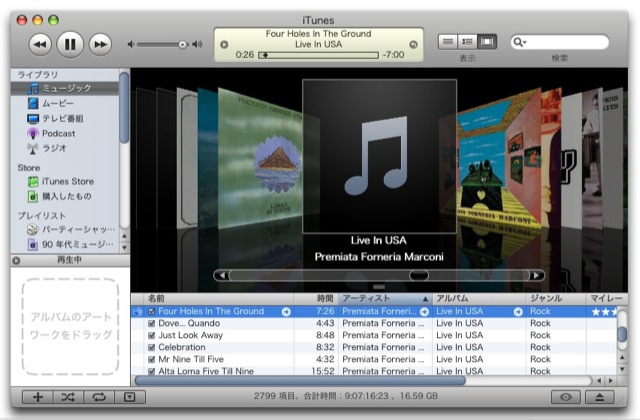Click the right round arrow in the display
640x420 pixels.
click(x=413, y=44)
